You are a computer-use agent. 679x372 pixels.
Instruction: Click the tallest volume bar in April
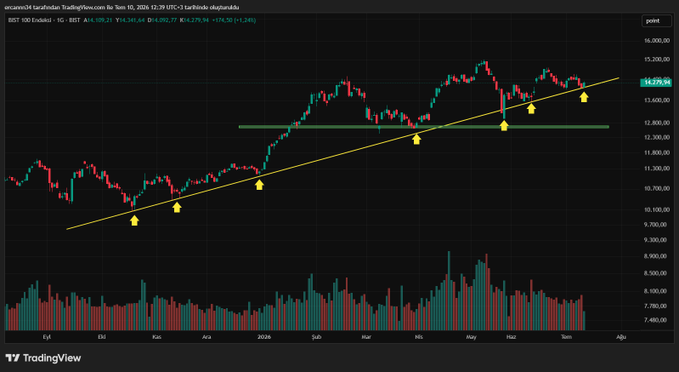448,291
